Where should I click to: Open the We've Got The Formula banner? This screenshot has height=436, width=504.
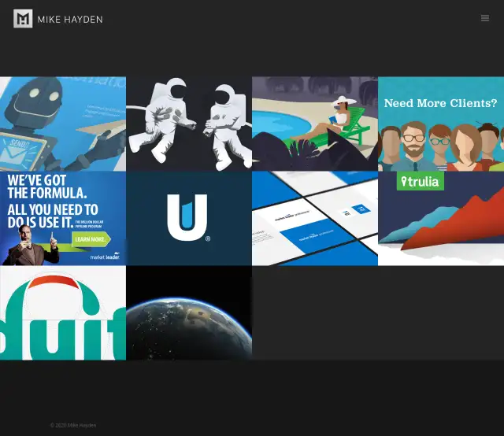63,218
